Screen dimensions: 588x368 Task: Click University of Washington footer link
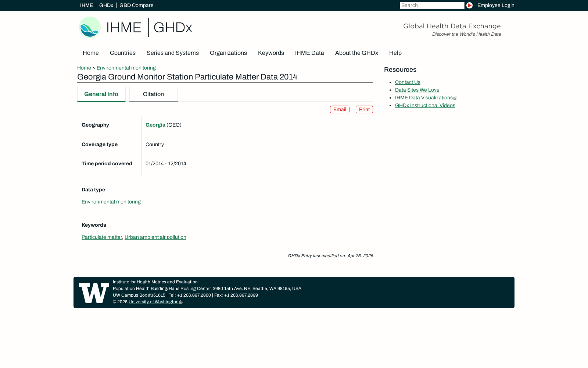tap(154, 302)
